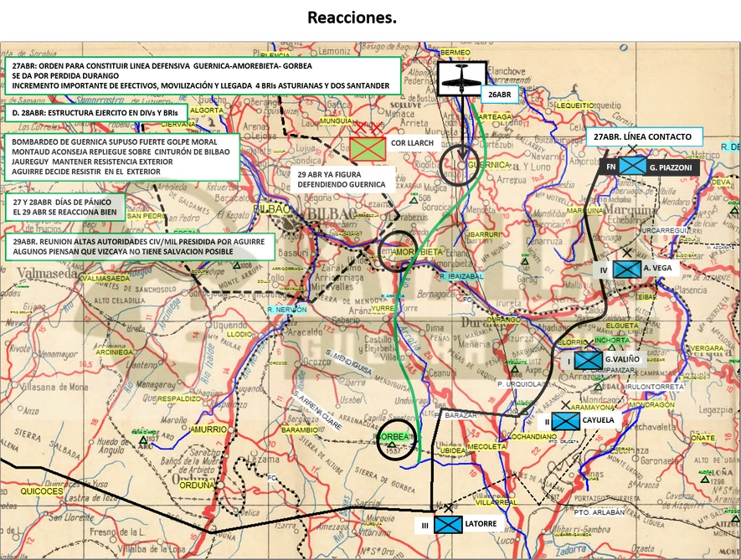The height and width of the screenshot is (560, 741).
Task: Select the blue A. VEGA brigade symbol
Action: click(x=627, y=270)
